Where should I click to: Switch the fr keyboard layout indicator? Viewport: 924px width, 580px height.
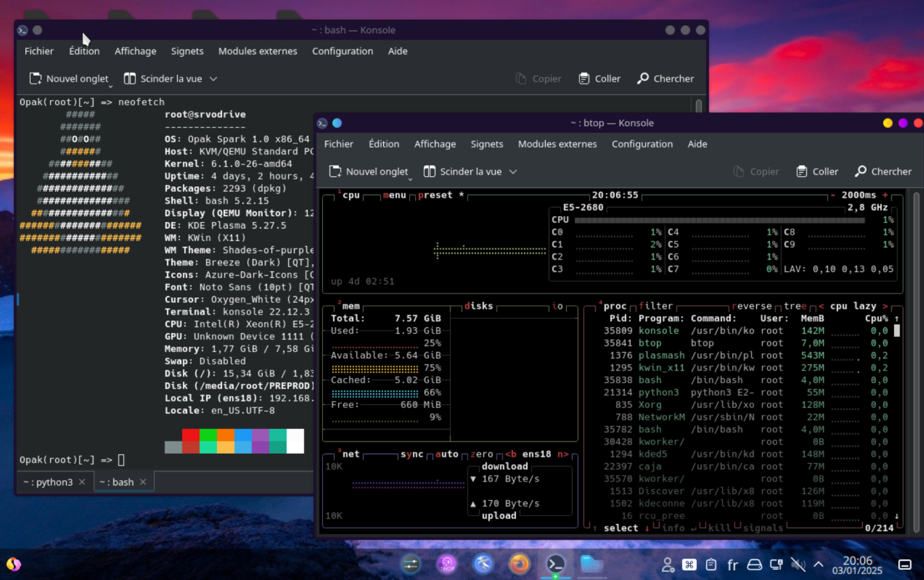(733, 564)
